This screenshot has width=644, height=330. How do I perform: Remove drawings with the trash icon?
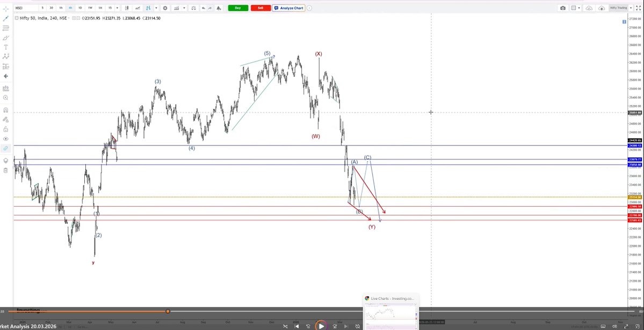[6, 170]
